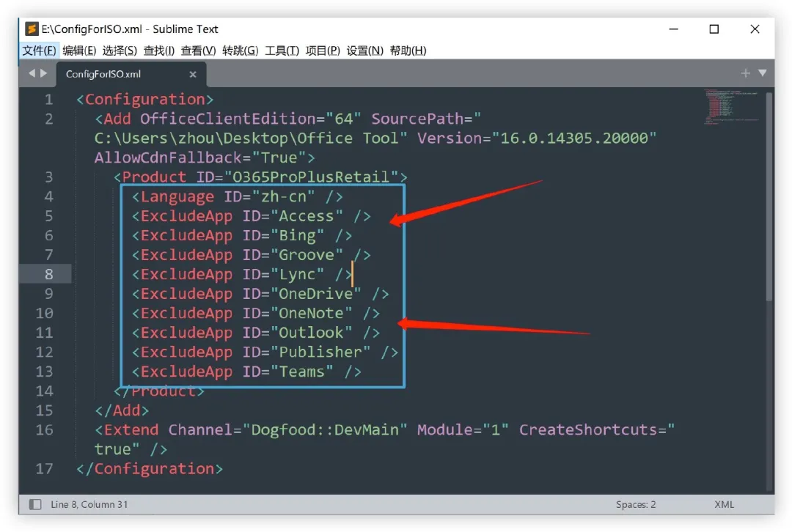The width and height of the screenshot is (792, 532).
Task: Click line number 1 in gutter
Action: pyautogui.click(x=48, y=100)
